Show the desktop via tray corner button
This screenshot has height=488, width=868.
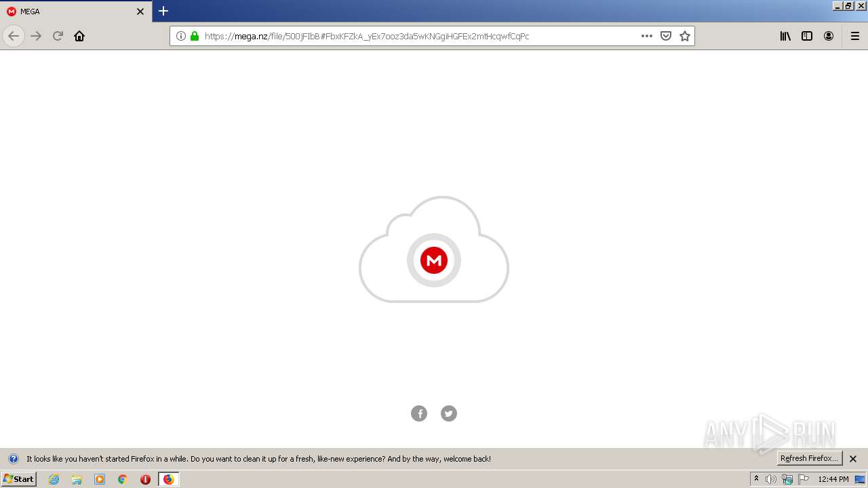[x=861, y=479]
